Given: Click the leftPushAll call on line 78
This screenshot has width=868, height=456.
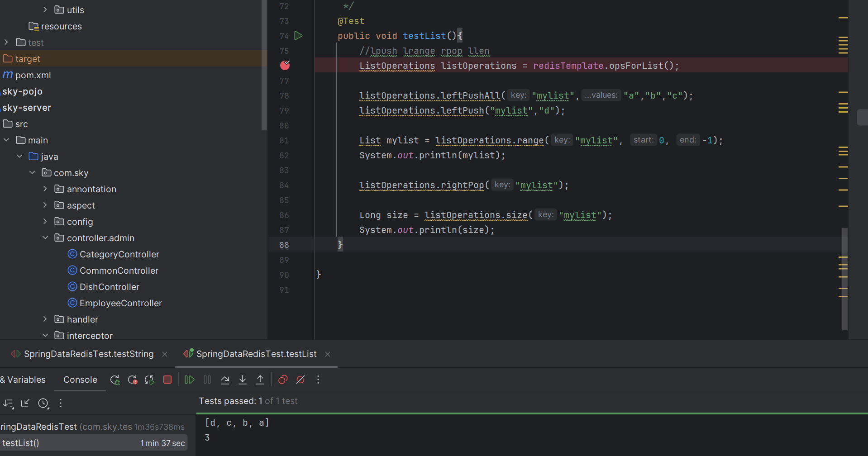Looking at the screenshot, I should pyautogui.click(x=471, y=95).
